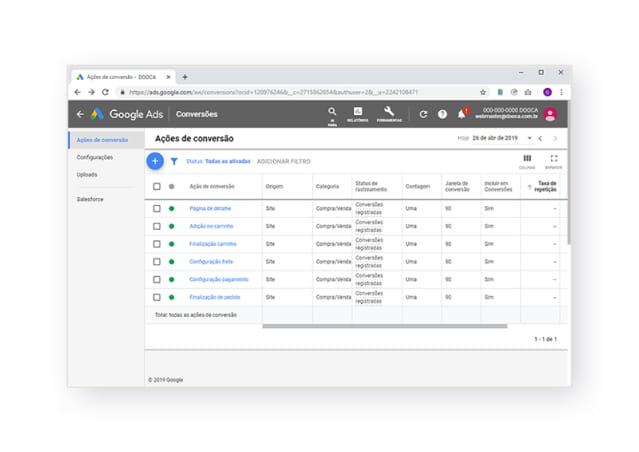Click browser forward navigation arrow

pos(91,92)
